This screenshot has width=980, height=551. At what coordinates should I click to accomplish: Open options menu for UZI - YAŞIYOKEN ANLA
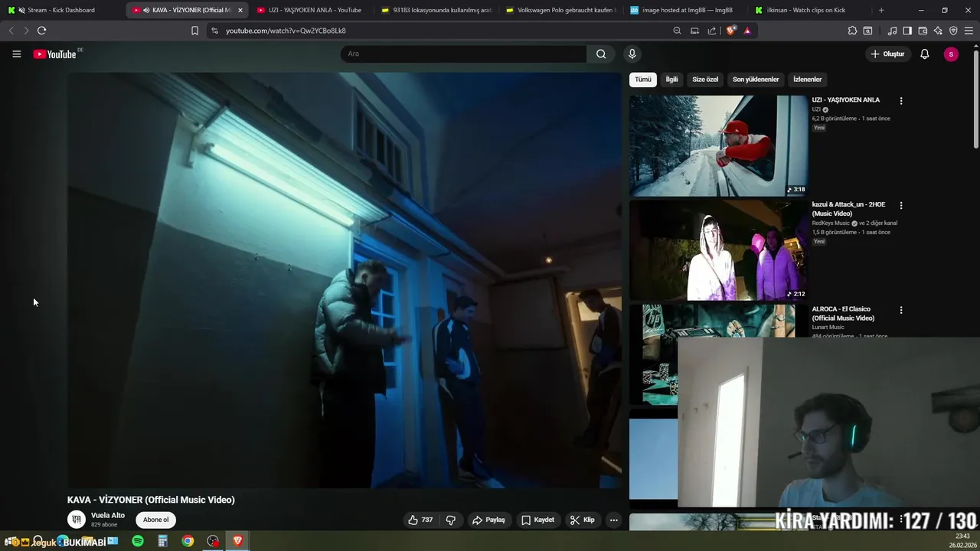pyautogui.click(x=901, y=100)
